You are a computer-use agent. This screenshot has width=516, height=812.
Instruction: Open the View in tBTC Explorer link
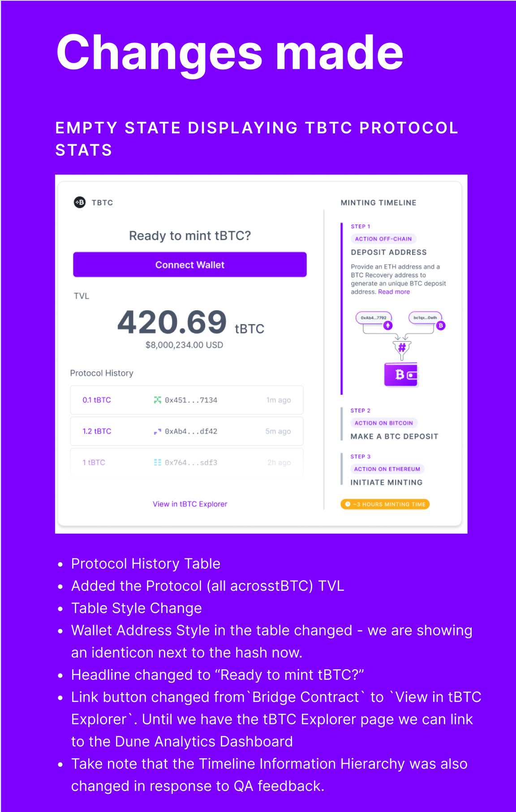click(189, 504)
